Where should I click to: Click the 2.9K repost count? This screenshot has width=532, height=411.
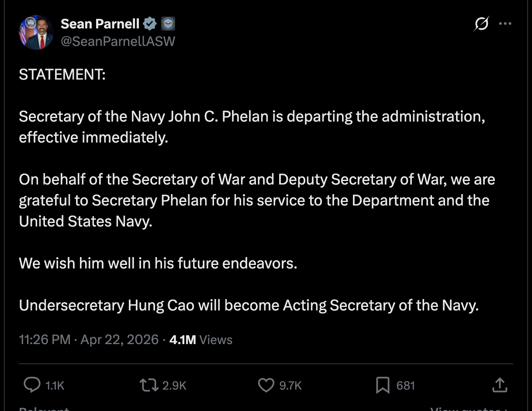pyautogui.click(x=175, y=385)
